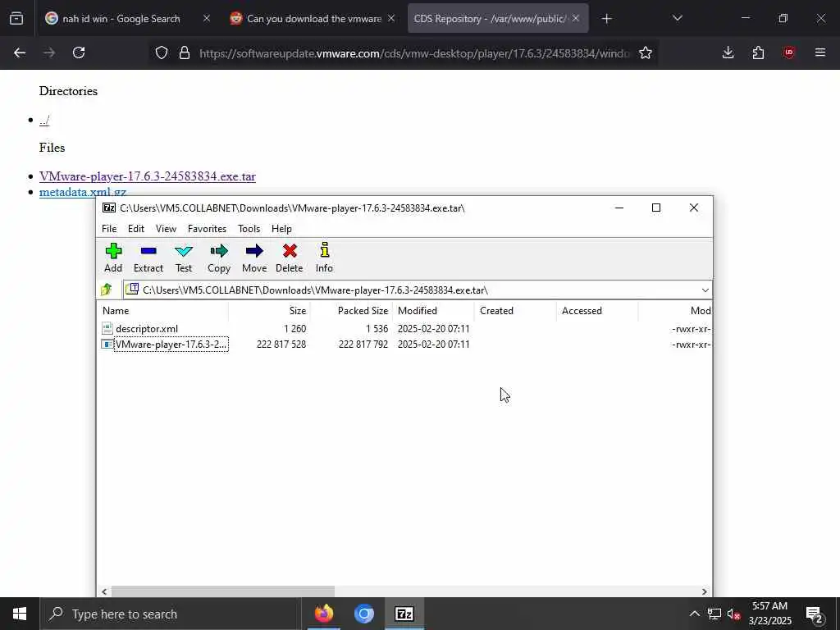Select descriptor.xml in the file list
Screen dimensions: 840x630
point(147,329)
